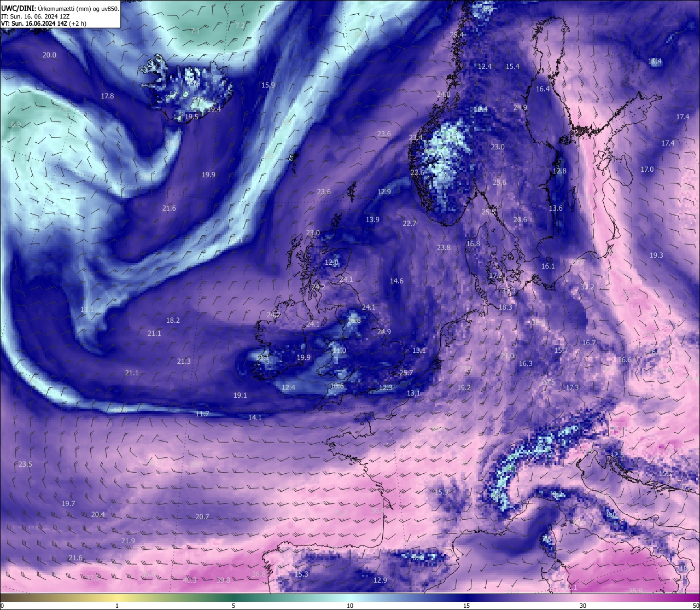Click the UWC/DINI title line in header
This screenshot has width=700, height=610.
point(60,9)
